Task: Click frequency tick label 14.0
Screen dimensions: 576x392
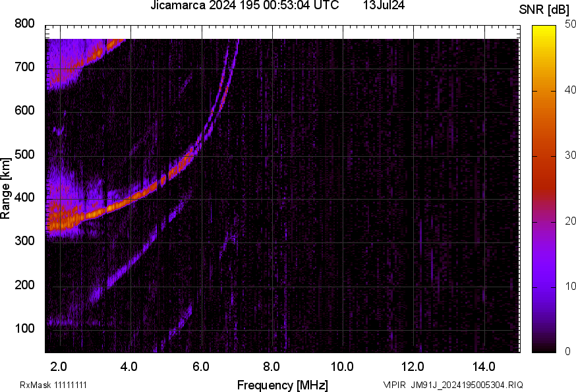Action: [484, 367]
